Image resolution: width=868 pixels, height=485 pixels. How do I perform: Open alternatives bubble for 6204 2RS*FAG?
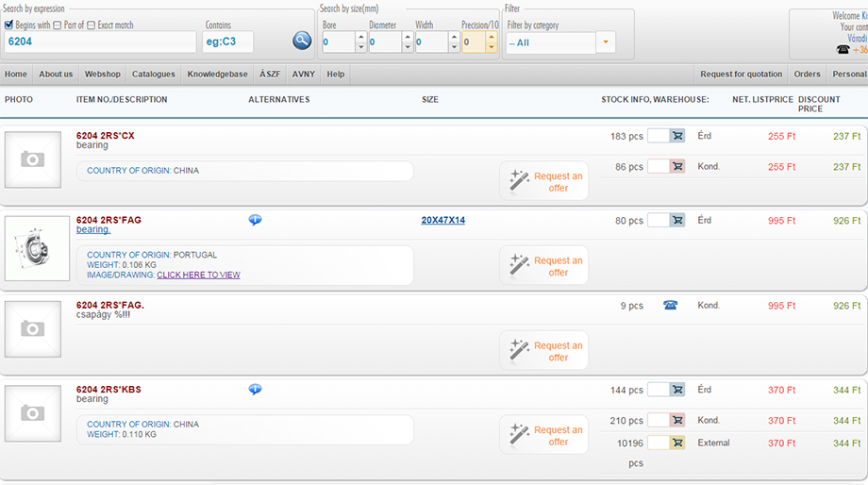click(255, 220)
